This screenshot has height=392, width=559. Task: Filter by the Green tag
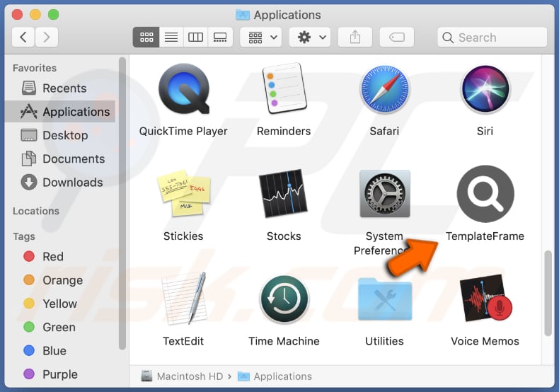coord(60,327)
